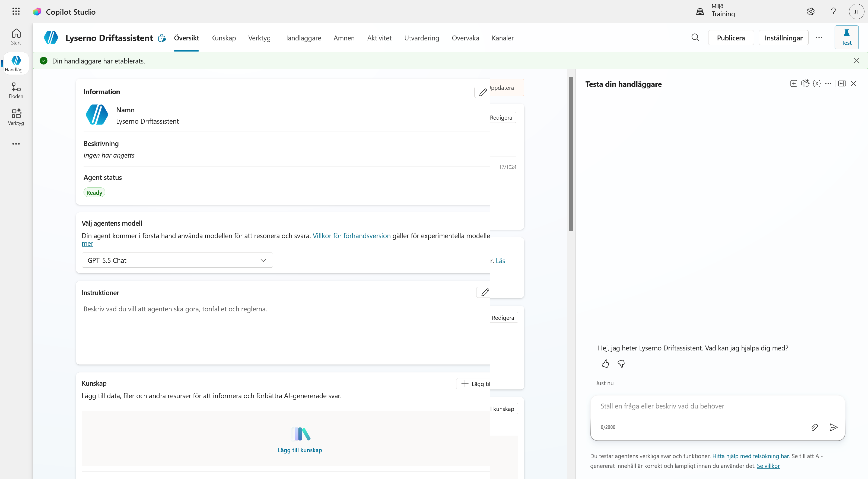Start a new test conversation plus icon
868x479 pixels.
coord(794,84)
